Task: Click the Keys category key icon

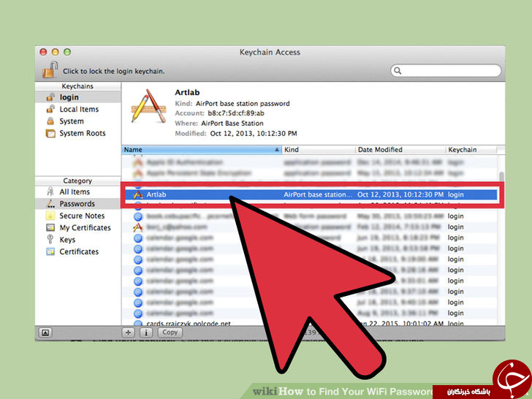Action: coord(50,240)
